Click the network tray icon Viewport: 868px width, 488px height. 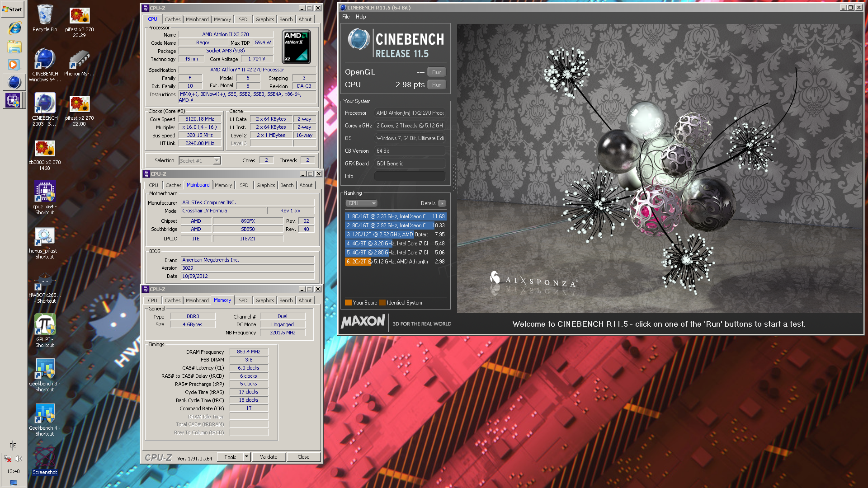[8, 459]
